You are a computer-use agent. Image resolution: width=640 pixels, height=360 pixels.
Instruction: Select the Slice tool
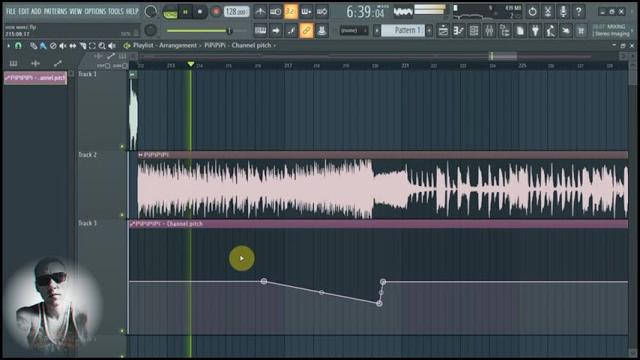83,46
